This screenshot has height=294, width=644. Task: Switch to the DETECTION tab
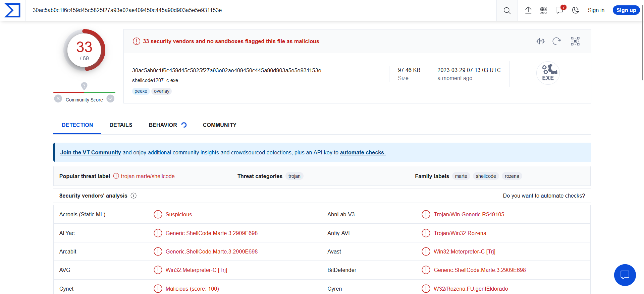click(x=77, y=125)
